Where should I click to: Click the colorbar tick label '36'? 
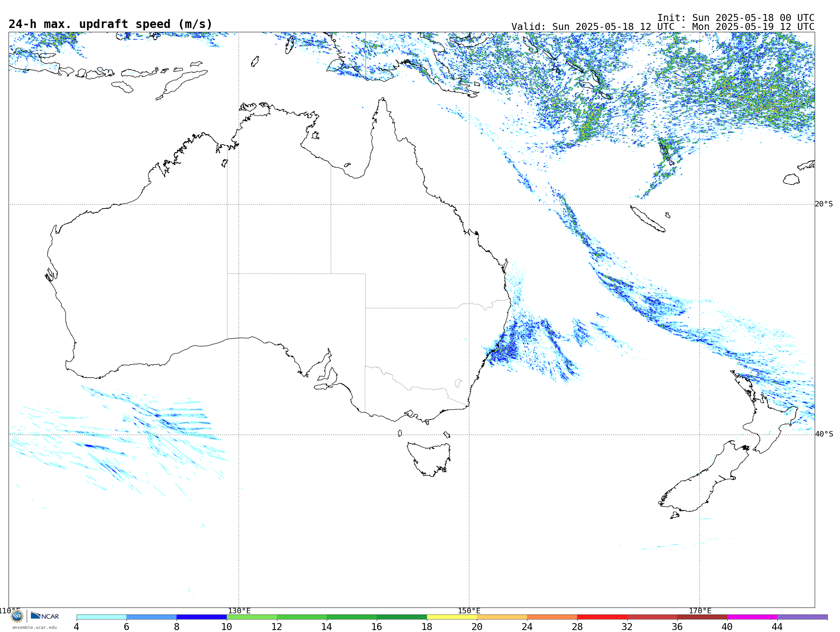click(x=677, y=627)
